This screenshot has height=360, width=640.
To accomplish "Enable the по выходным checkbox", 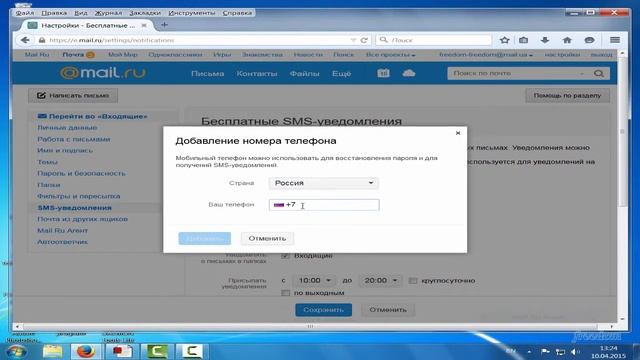I will pyautogui.click(x=285, y=293).
